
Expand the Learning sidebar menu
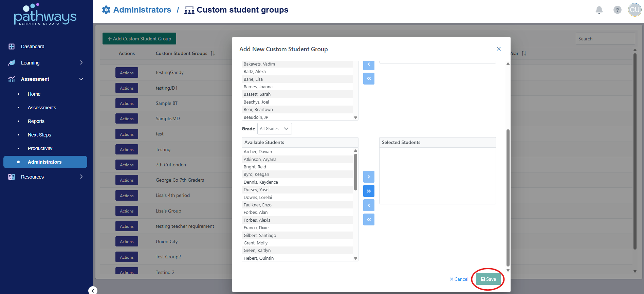click(x=81, y=63)
